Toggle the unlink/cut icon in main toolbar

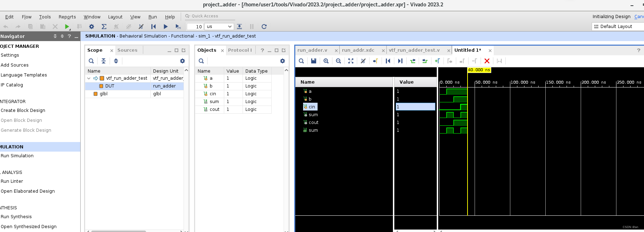[x=141, y=27]
